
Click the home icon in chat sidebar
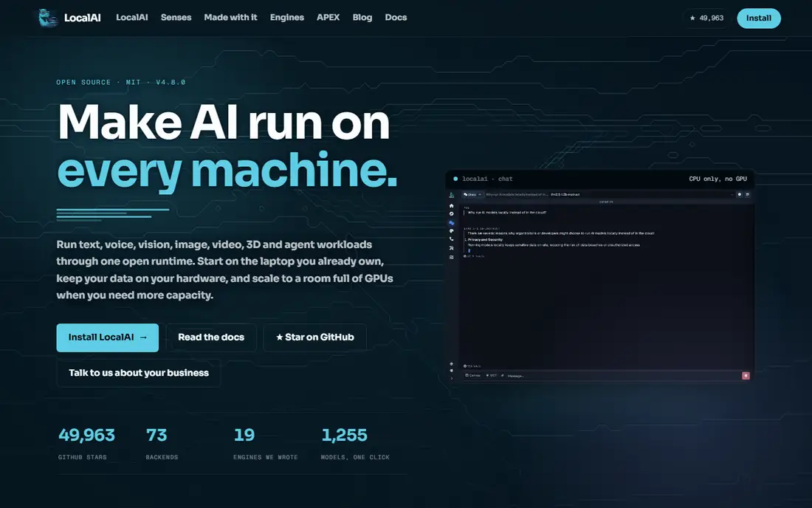(452, 205)
